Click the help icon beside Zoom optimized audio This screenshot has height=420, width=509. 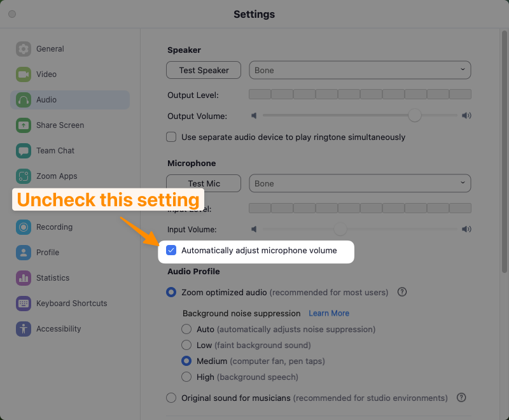[x=402, y=292]
